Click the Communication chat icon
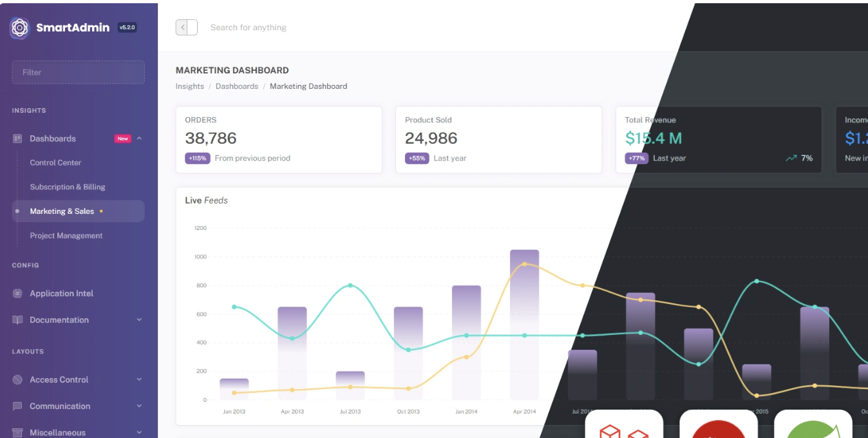 tap(17, 406)
